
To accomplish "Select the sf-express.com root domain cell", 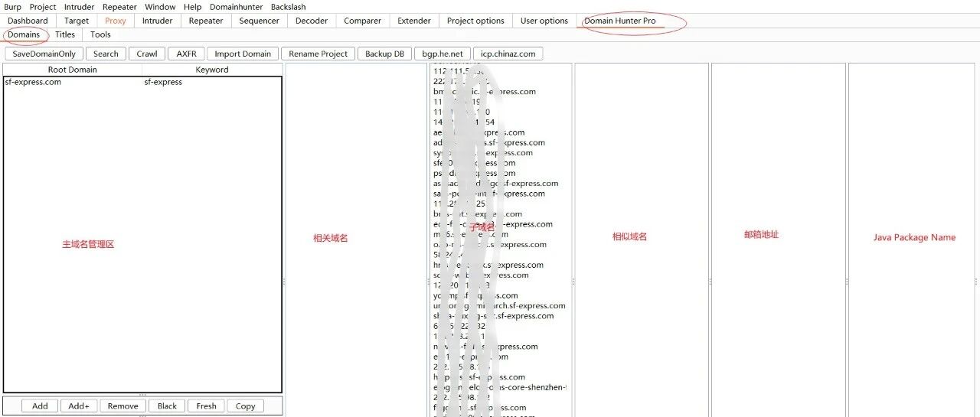I will pos(73,82).
